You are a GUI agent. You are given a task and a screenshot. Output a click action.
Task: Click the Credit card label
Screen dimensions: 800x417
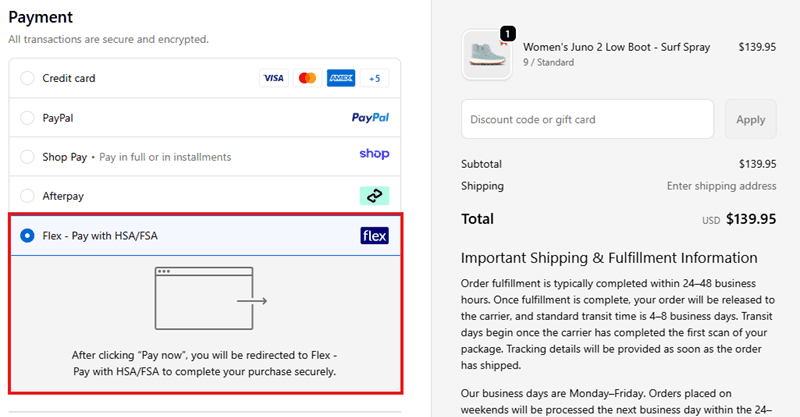69,78
